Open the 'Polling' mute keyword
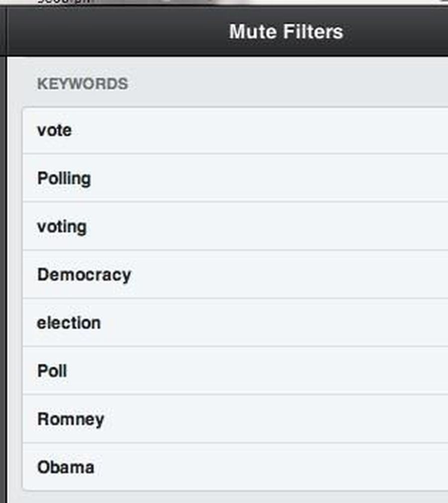Viewport: 448px width, 503px height. [234, 179]
